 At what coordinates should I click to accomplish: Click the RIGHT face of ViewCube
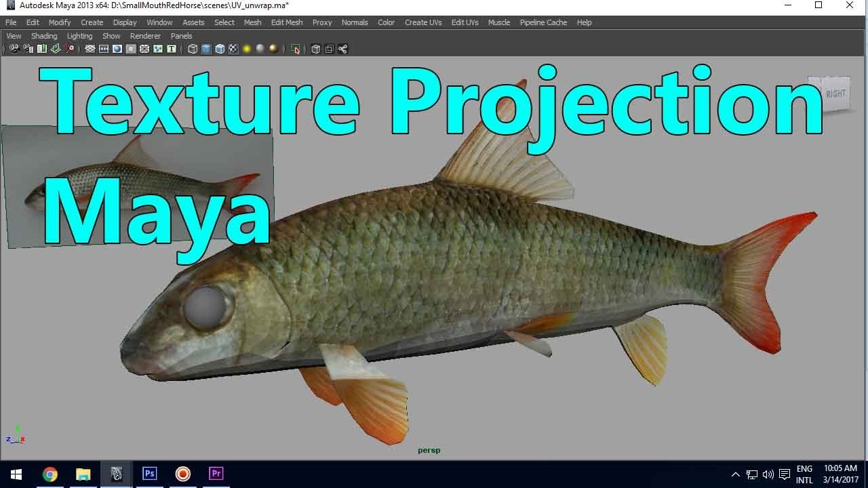coord(835,94)
